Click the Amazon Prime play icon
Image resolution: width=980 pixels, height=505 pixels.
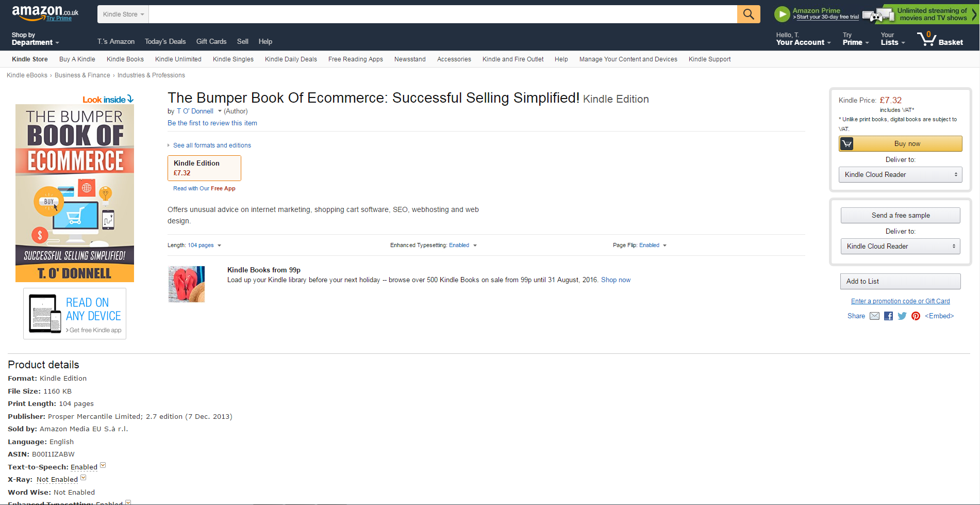click(x=782, y=14)
